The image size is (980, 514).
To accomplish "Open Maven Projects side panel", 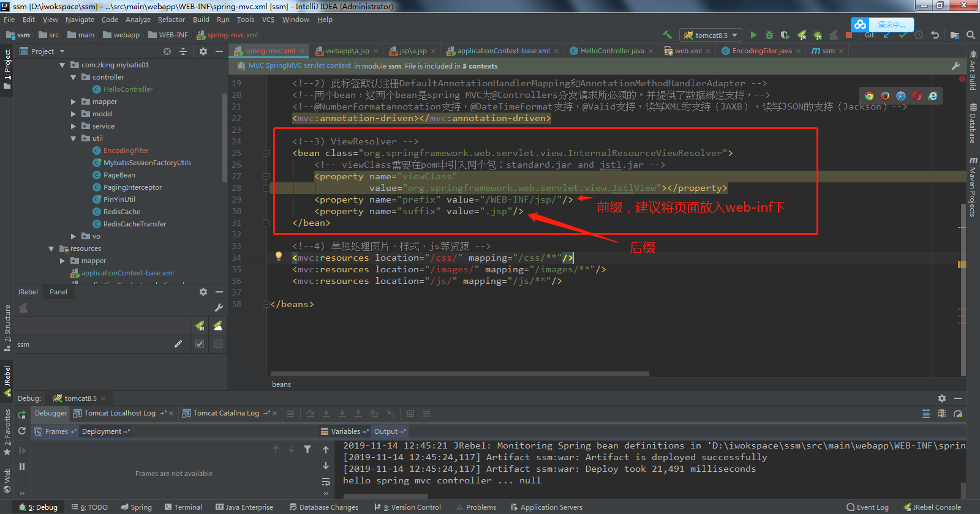I will (x=973, y=188).
